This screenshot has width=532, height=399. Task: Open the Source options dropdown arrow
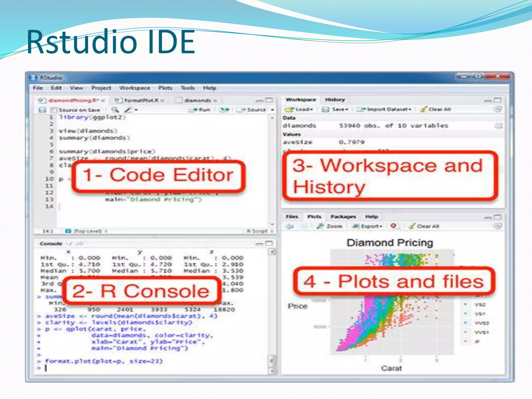(272, 110)
